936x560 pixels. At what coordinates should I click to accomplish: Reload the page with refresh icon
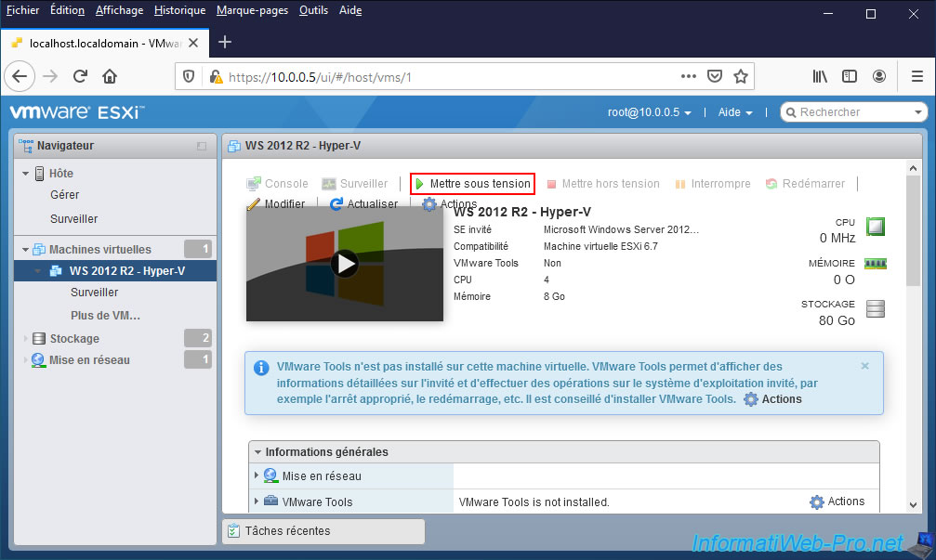click(x=80, y=76)
